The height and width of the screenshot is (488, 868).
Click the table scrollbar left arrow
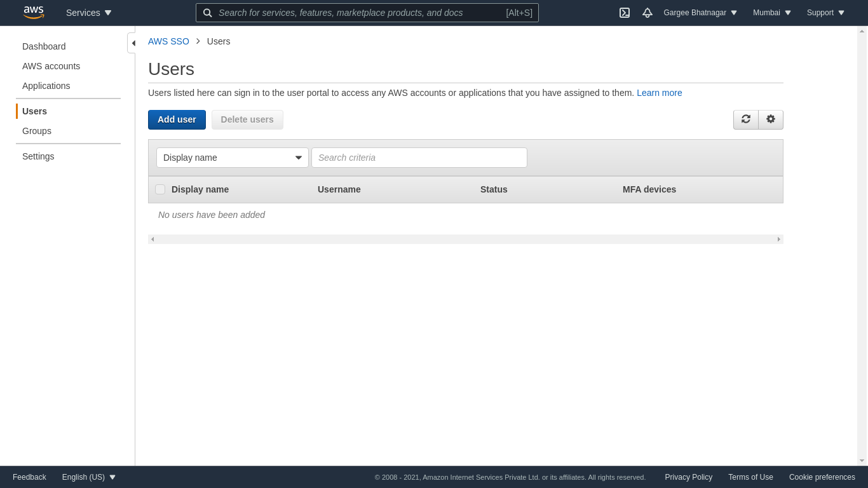[153, 239]
